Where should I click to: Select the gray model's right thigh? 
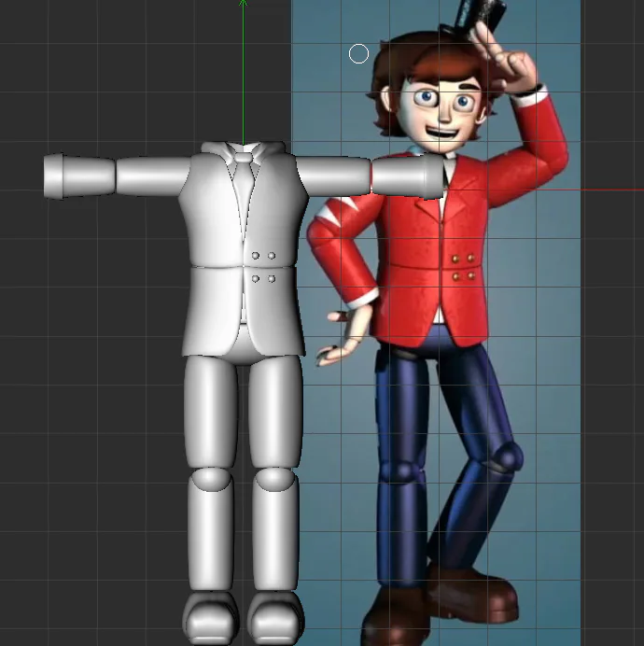pyautogui.click(x=275, y=412)
